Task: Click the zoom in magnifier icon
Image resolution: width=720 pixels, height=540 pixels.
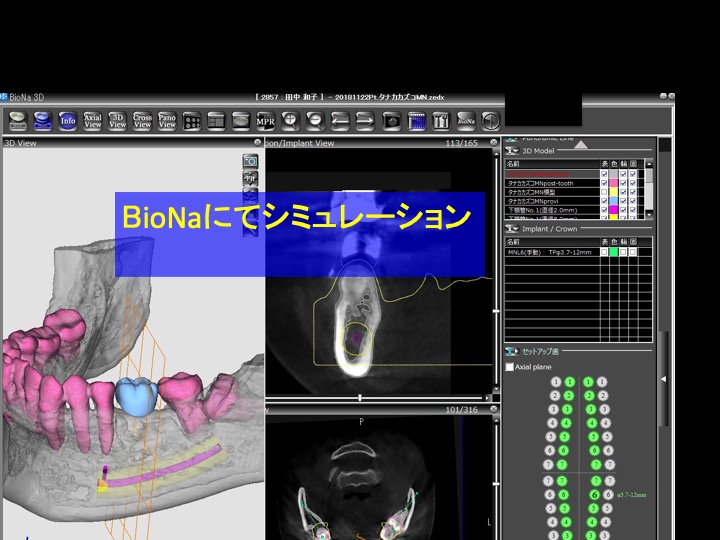Action: coord(290,121)
